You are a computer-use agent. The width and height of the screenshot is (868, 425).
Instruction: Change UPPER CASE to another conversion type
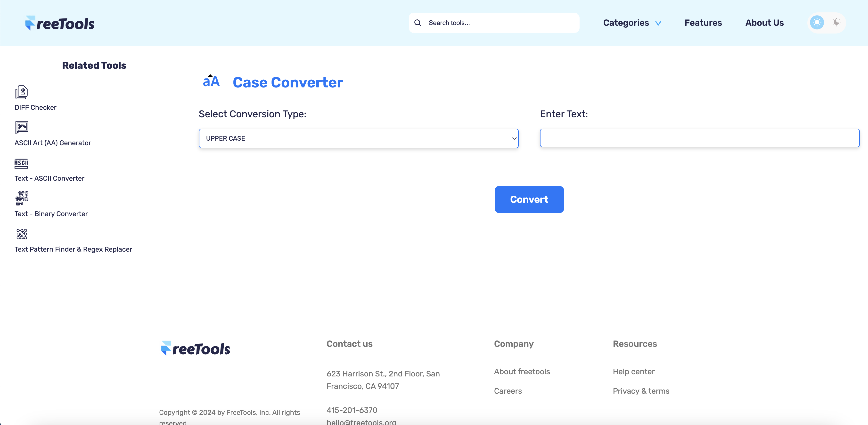pyautogui.click(x=359, y=138)
